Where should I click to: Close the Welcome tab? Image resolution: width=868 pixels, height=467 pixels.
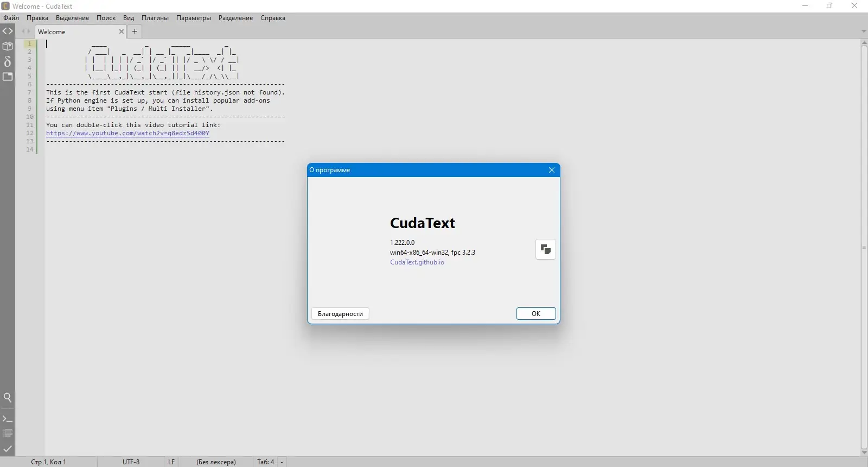tap(122, 31)
